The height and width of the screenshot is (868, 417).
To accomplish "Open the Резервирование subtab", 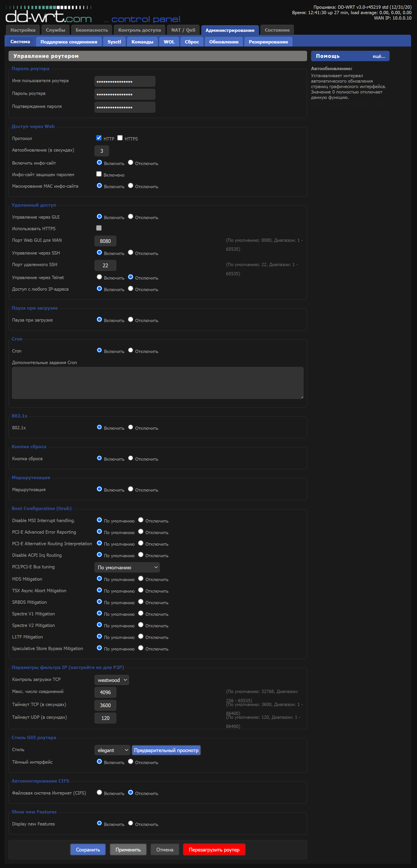I will click(268, 42).
